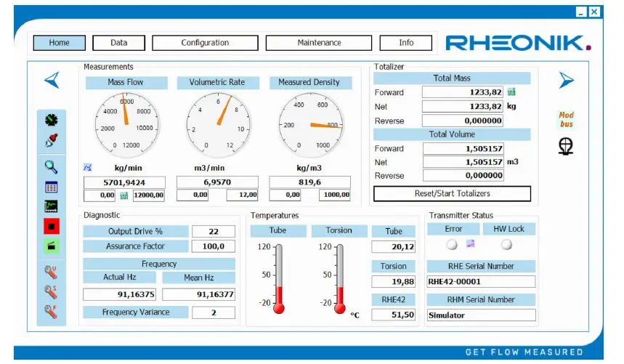Click the sensor symbol below Modbus
Viewport: 624px width, 364px height.
(x=565, y=146)
